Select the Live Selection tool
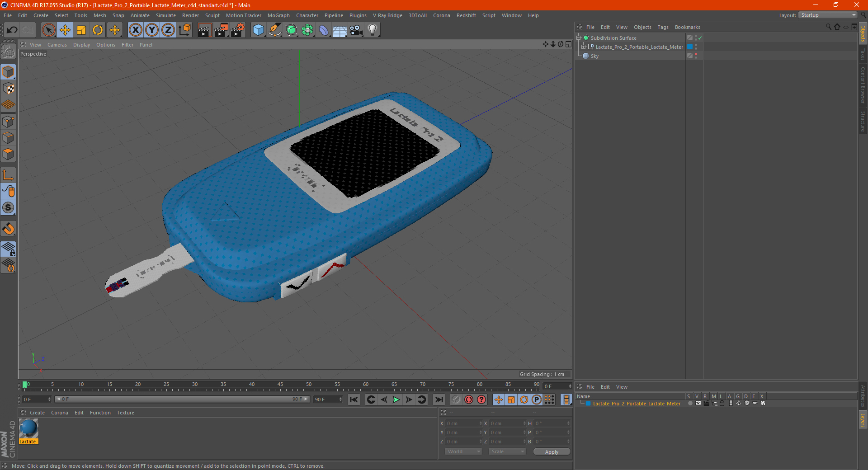This screenshot has width=868, height=470. click(x=48, y=30)
